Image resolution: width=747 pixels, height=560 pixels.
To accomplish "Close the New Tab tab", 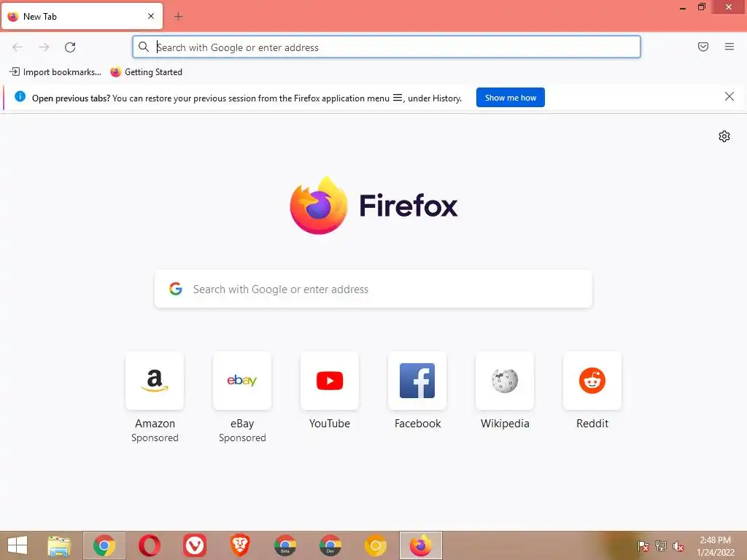I will click(x=151, y=16).
